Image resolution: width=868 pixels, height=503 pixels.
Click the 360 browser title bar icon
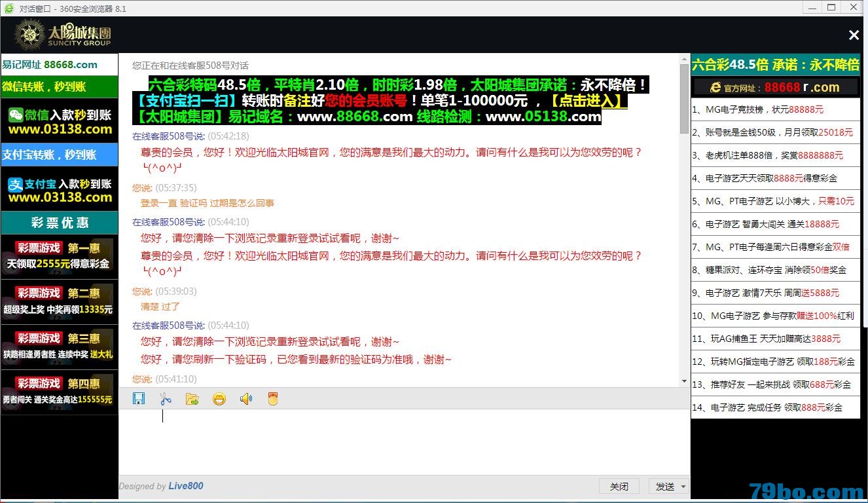pyautogui.click(x=9, y=8)
